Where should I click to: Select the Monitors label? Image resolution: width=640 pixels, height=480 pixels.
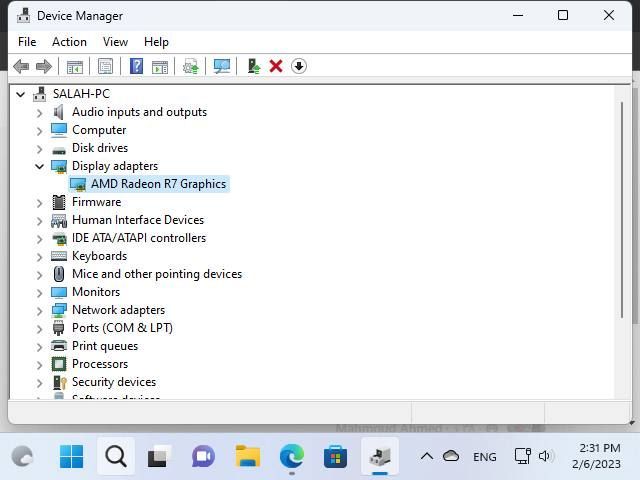tap(96, 292)
